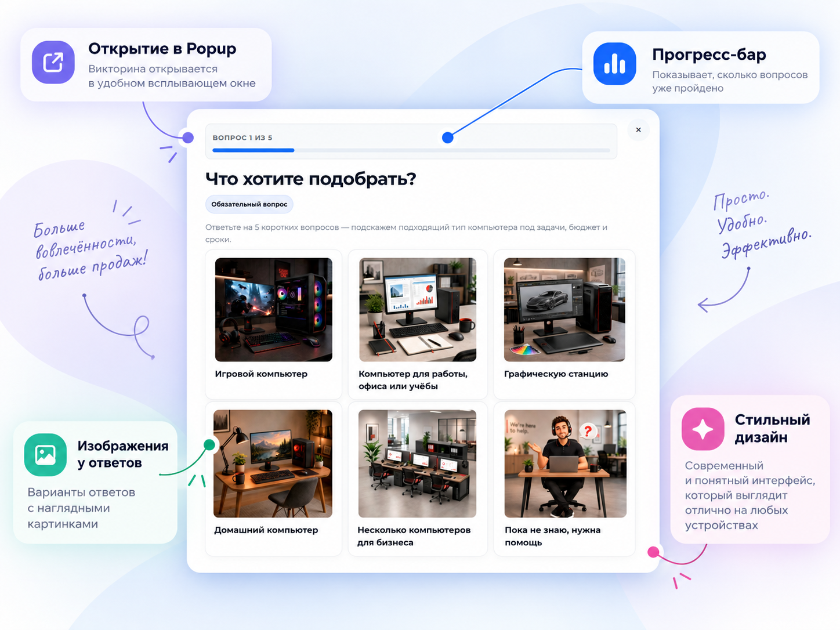
Task: Click the «Современный и понятный интерфейс» description
Action: pos(750,495)
